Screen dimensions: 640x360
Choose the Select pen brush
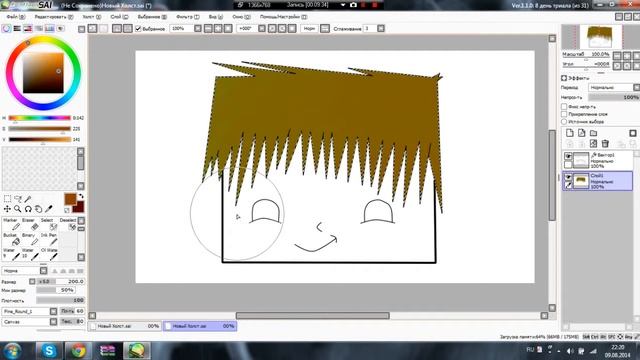[x=49, y=224]
